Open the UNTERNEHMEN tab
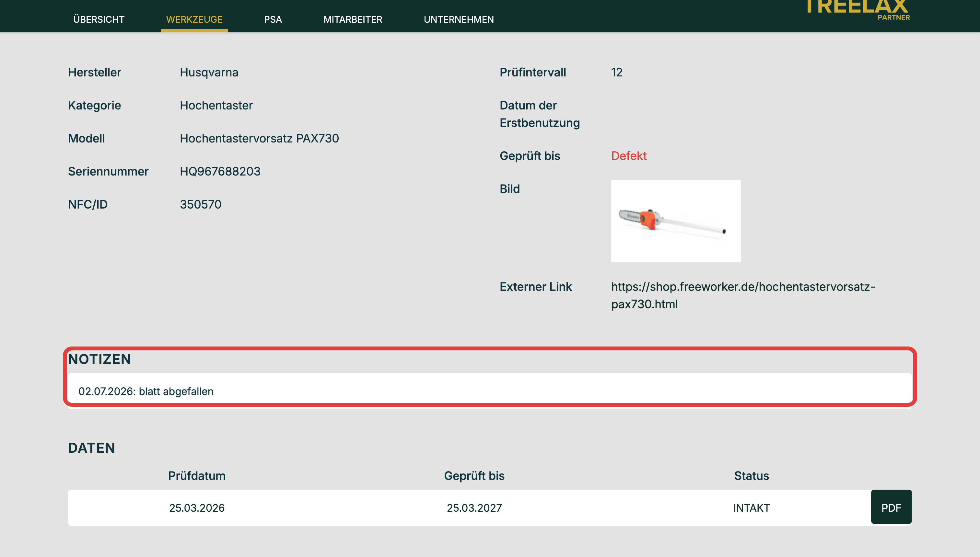 click(459, 19)
